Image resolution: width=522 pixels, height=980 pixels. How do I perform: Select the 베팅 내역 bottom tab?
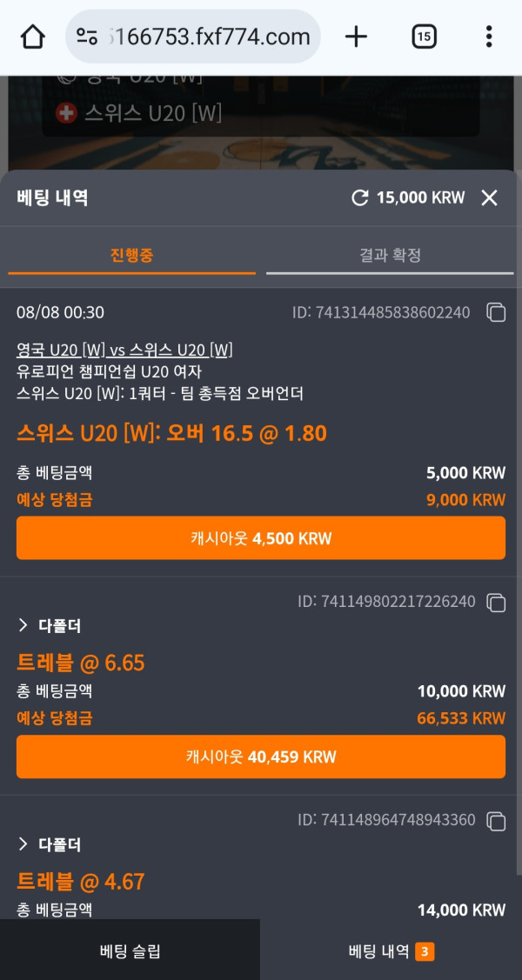[391, 951]
